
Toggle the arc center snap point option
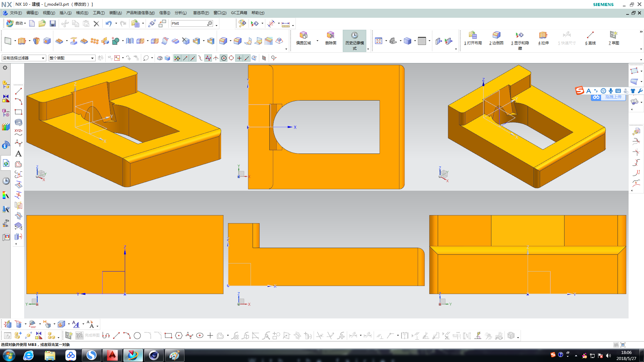[x=224, y=58]
